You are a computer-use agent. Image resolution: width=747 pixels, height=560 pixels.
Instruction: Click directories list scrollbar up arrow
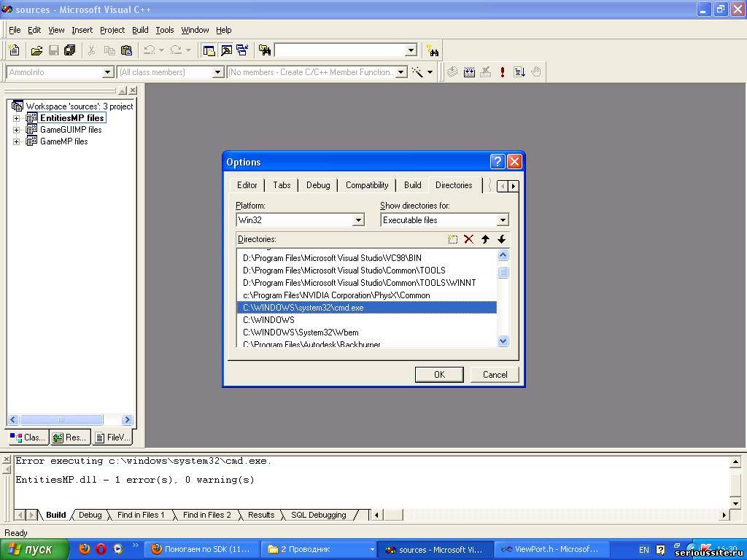point(503,255)
